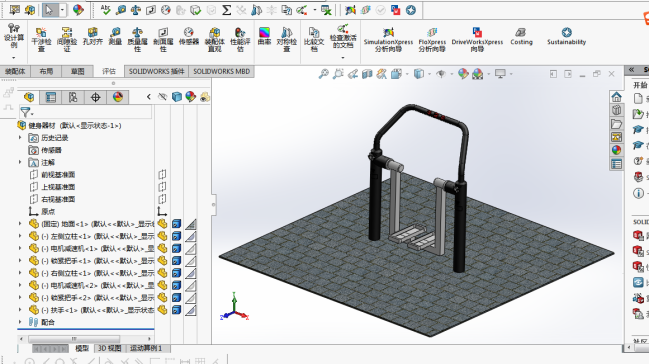Switch to the 布局 ribbon tab
This screenshot has height=364, width=649.
pos(46,71)
